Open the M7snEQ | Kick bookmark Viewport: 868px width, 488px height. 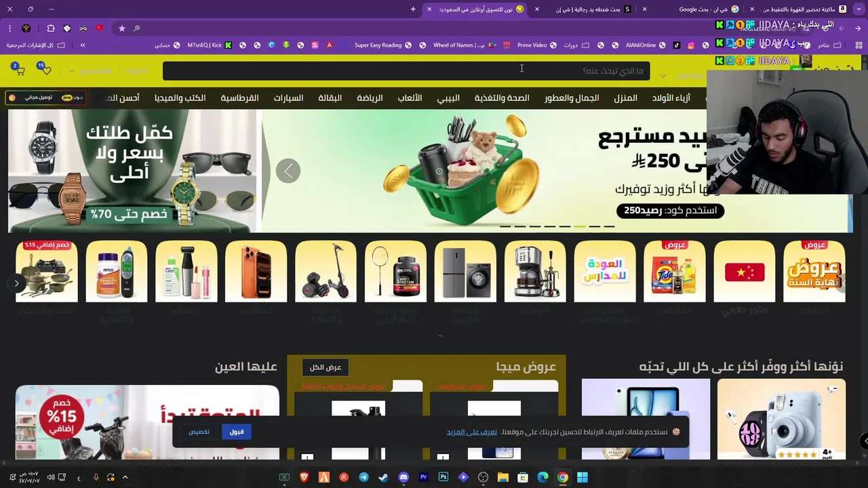click(209, 45)
